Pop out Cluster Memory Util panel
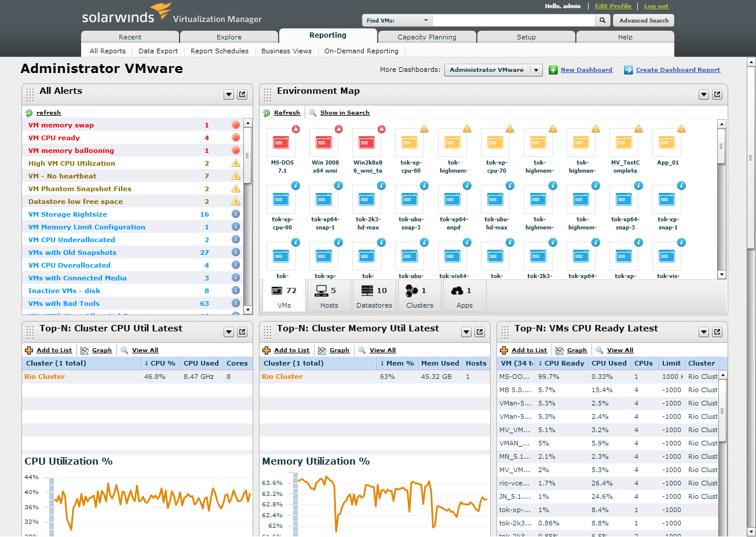The height and width of the screenshot is (537, 756). 480,332
